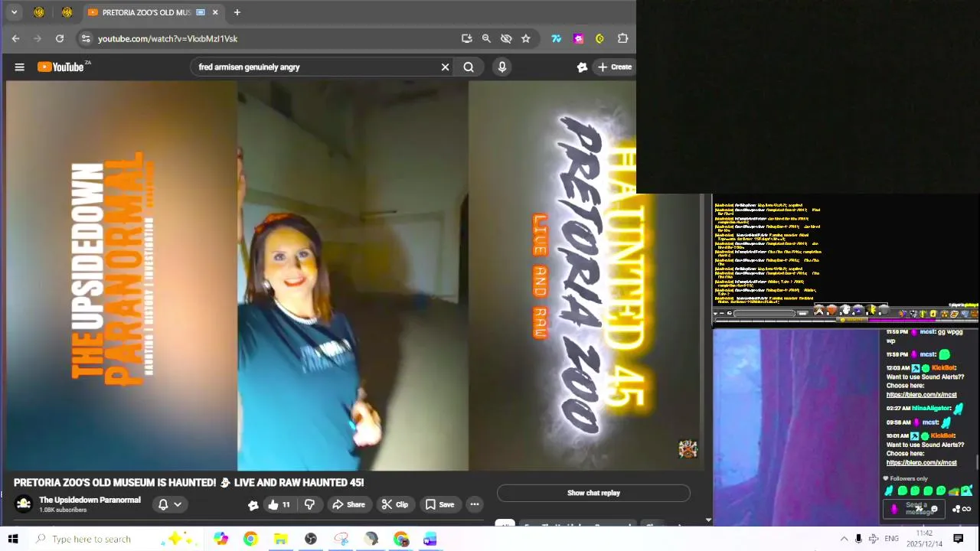The width and height of the screenshot is (980, 551).
Task: Click the sparkle icon next to Create
Action: point(582,67)
